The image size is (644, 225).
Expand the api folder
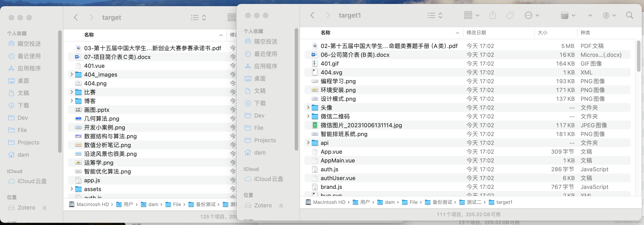pos(308,143)
